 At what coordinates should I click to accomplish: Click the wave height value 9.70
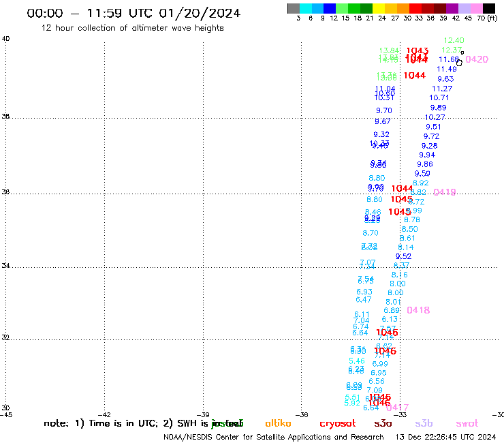tap(384, 110)
